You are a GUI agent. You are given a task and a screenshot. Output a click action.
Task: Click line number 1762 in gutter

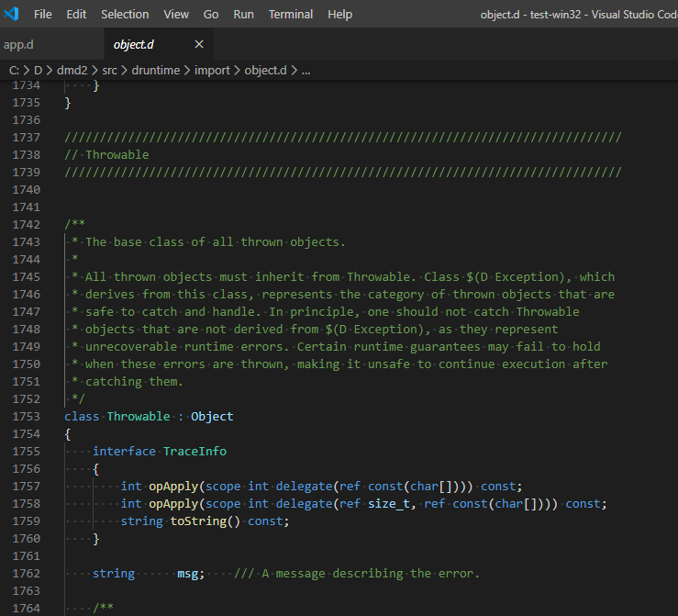point(27,573)
